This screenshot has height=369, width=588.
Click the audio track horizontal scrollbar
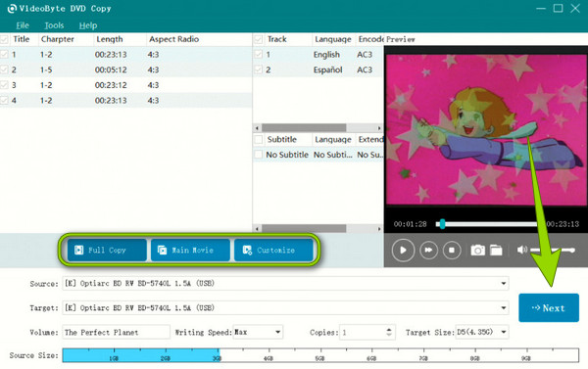304,128
